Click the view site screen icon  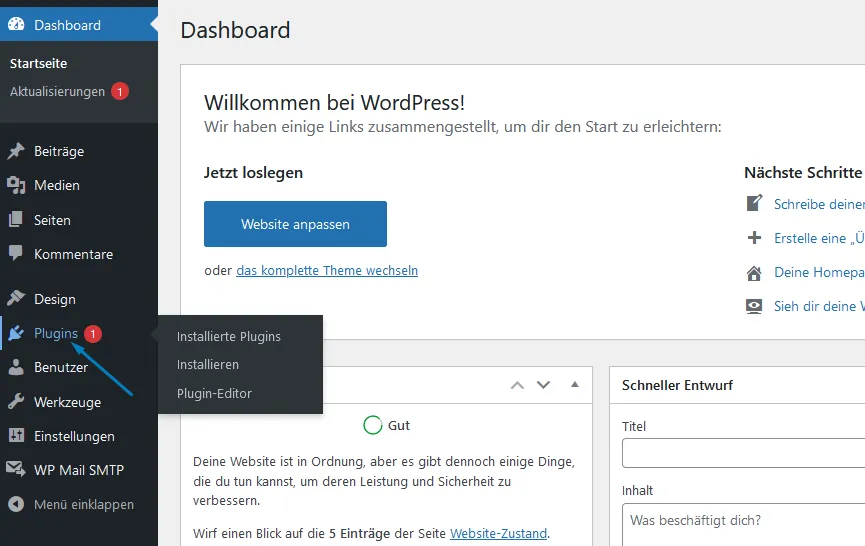754,306
